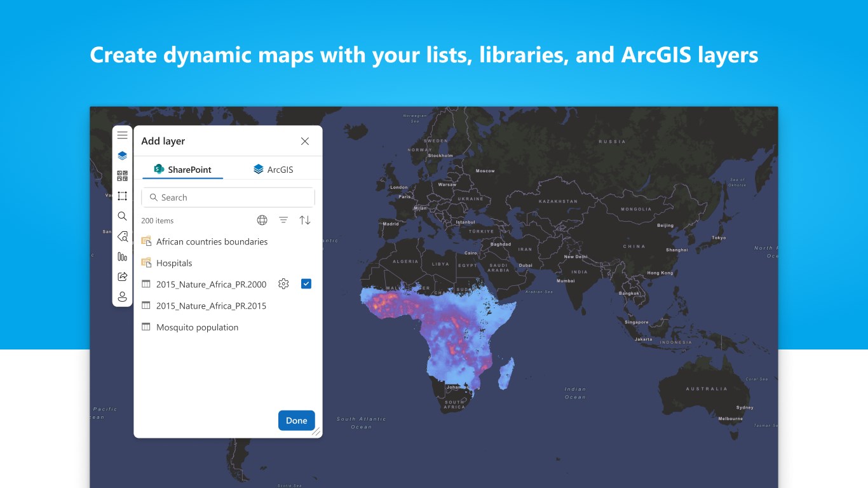Open the filter options for items
The height and width of the screenshot is (488, 868).
(x=283, y=220)
